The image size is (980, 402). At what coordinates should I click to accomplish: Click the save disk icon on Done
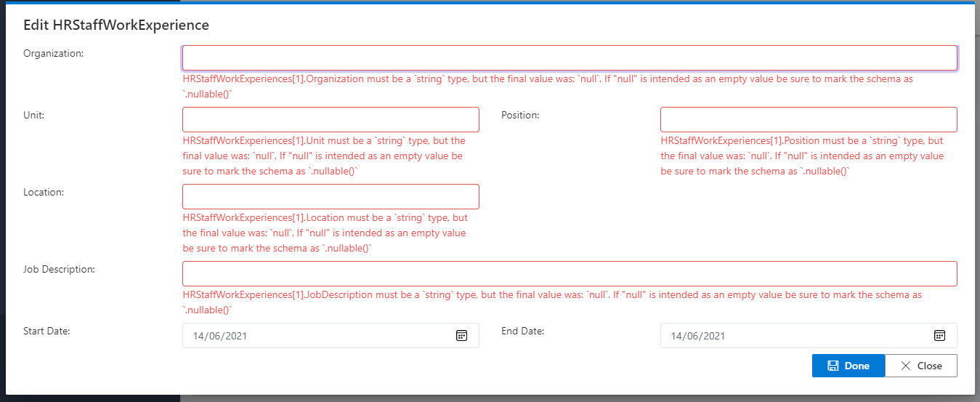pos(833,366)
